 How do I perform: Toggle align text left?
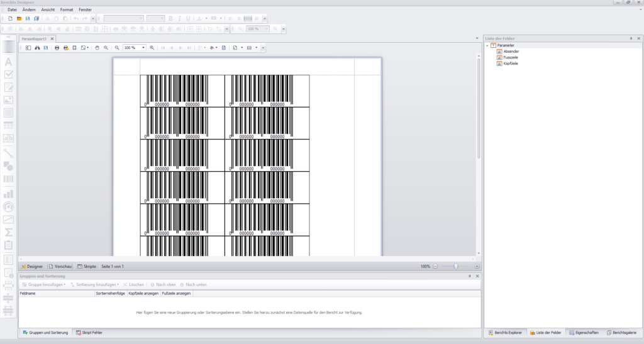(230, 18)
